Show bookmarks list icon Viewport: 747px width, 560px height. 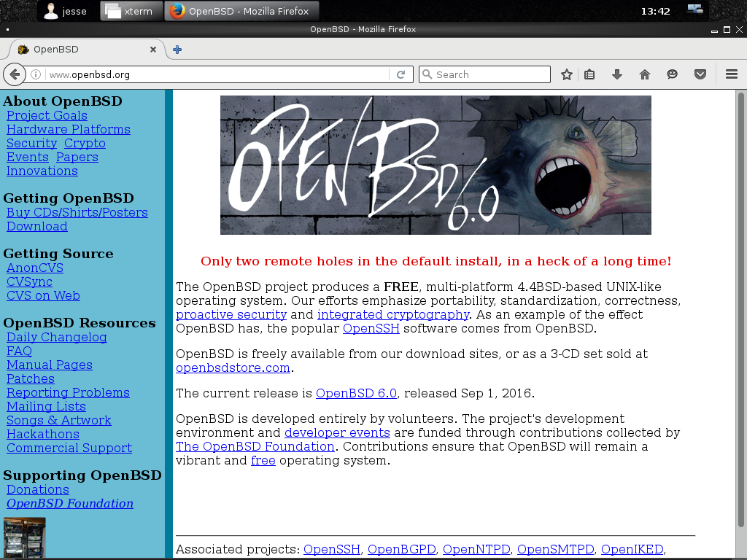point(589,74)
